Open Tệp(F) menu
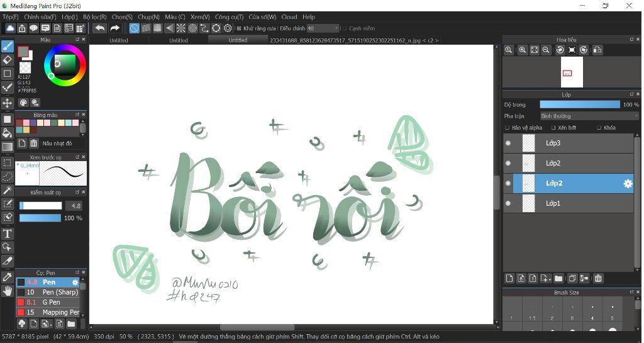644x343 pixels. tap(11, 17)
